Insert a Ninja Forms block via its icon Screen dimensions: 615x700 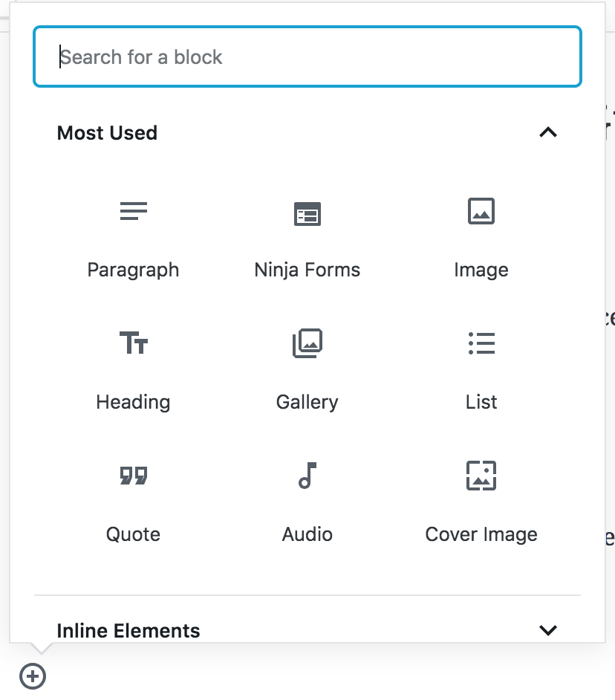(307, 213)
